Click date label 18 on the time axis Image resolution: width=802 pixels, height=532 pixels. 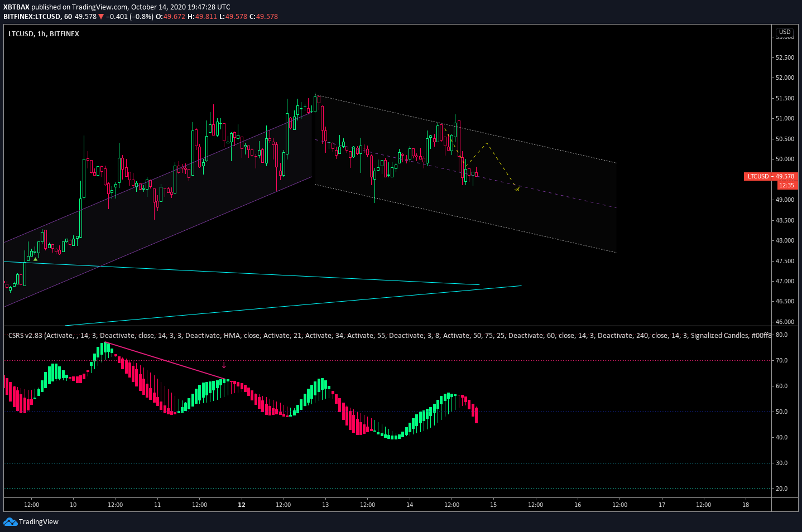[746, 505]
